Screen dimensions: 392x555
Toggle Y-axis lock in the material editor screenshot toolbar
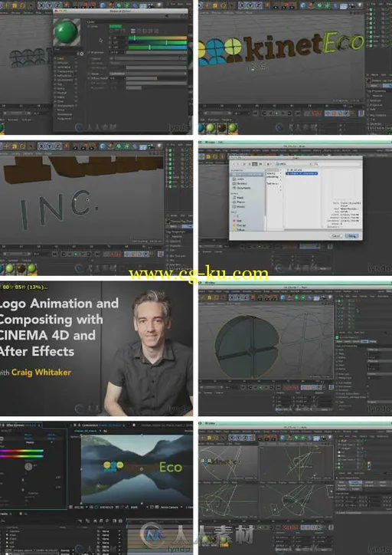coord(48,6)
